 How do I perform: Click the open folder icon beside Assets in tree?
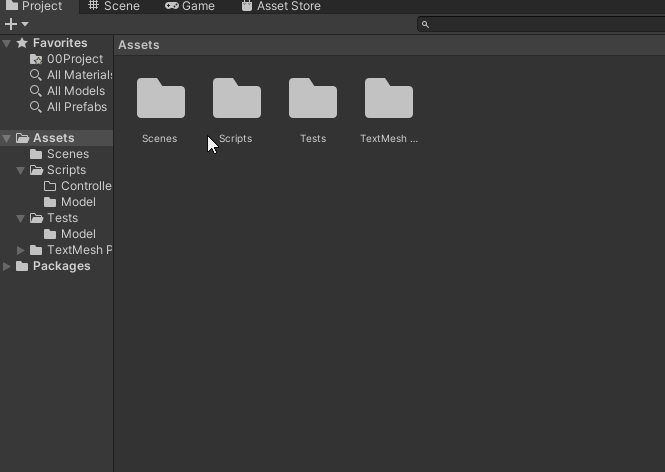pyautogui.click(x=22, y=138)
